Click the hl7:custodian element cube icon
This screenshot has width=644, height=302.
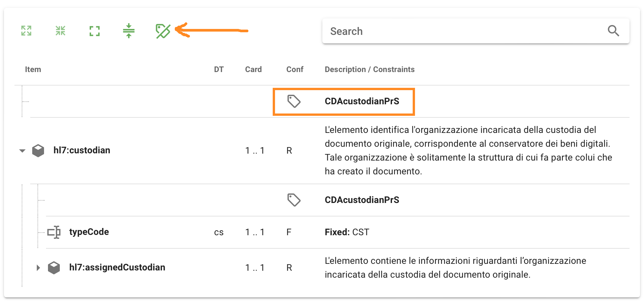coord(38,151)
